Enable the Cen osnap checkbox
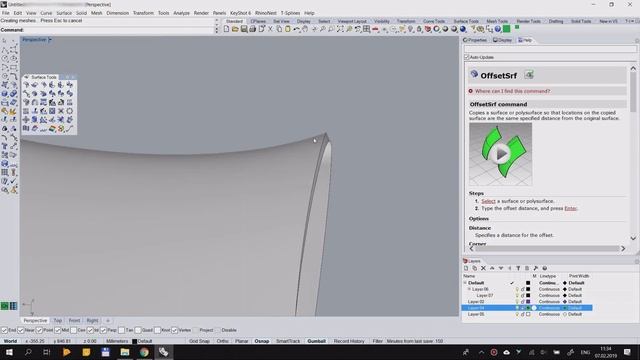Screen dimensions: 640x360 point(73,330)
